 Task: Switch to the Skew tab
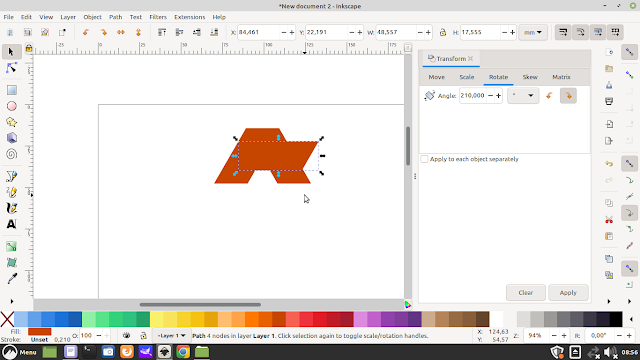(x=530, y=77)
